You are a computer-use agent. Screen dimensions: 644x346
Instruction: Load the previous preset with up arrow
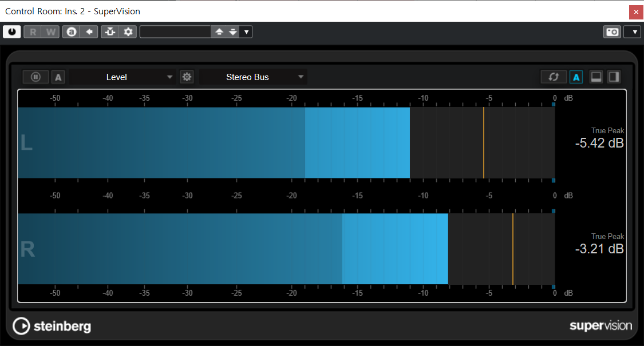coord(219,32)
